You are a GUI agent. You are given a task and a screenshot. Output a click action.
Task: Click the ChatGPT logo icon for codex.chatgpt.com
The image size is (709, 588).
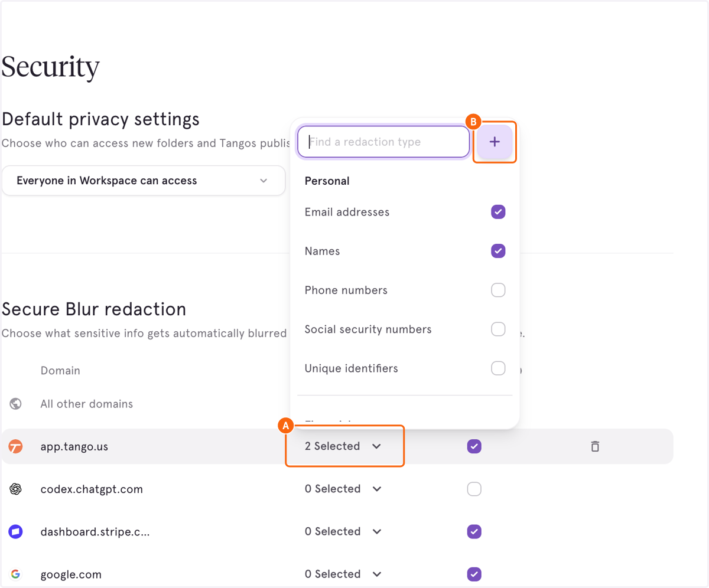(x=15, y=489)
